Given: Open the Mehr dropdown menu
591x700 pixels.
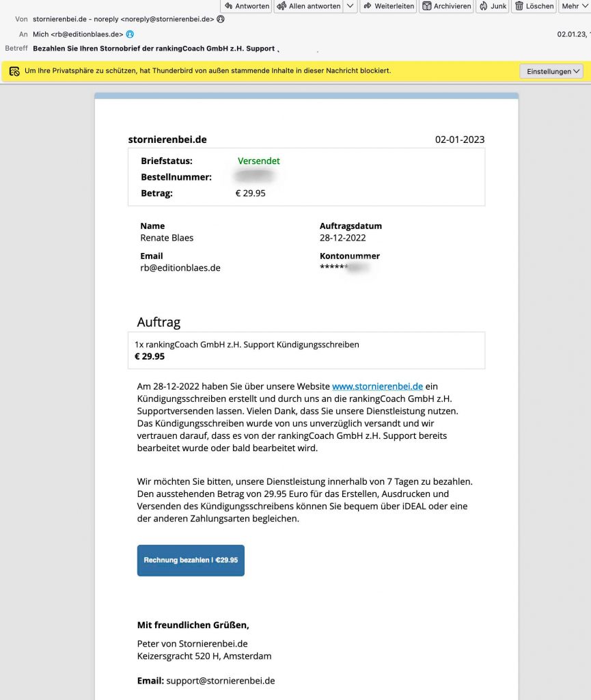Looking at the screenshot, I should point(575,6).
